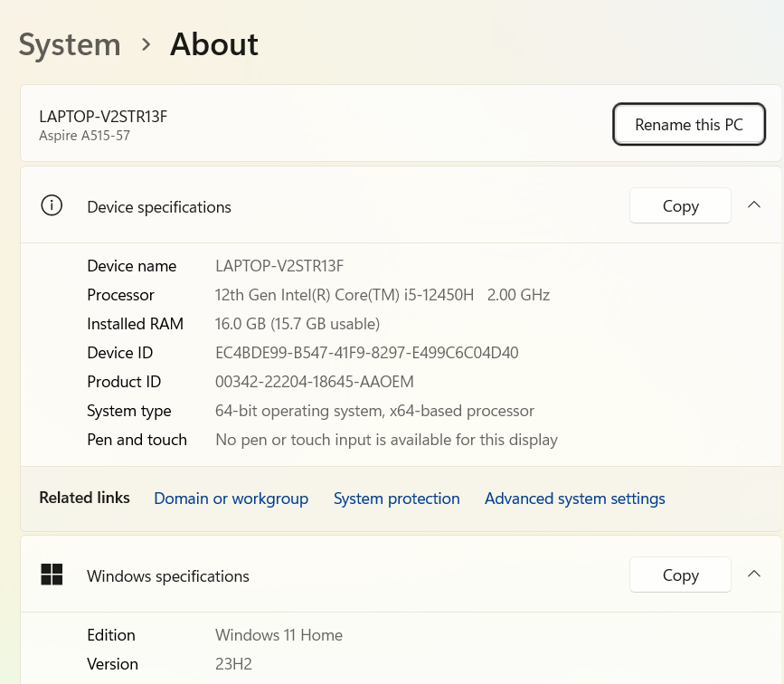The height and width of the screenshot is (684, 784).
Task: Click the Edition label
Action: [x=111, y=635]
